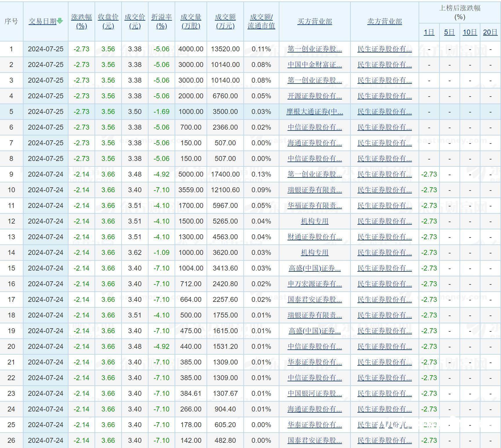Open buyer 摩根大通证券(中... in row 5

pyautogui.click(x=315, y=112)
